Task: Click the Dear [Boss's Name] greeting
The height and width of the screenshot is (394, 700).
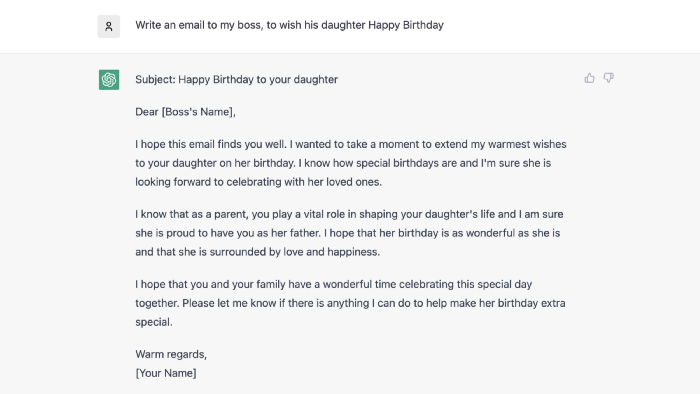Action: [x=185, y=112]
